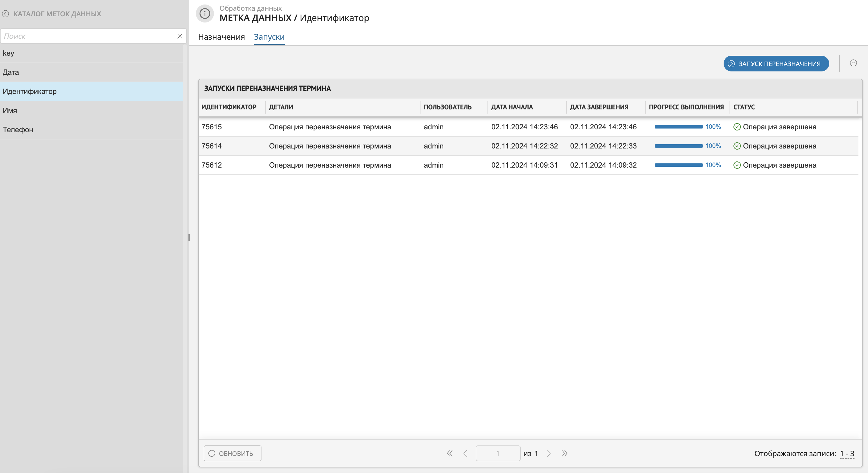Screen dimensions: 868x473
Task: Go to the next page with the arrow
Action: point(549,453)
